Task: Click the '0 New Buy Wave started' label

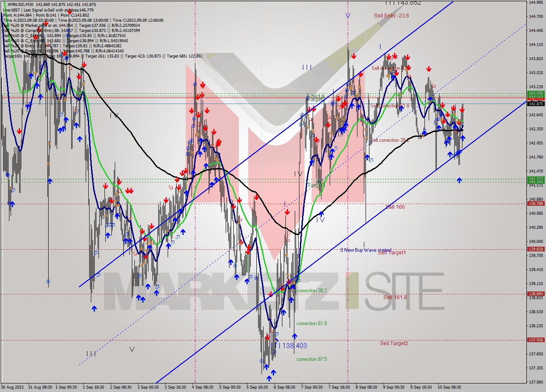Action: 366,250
